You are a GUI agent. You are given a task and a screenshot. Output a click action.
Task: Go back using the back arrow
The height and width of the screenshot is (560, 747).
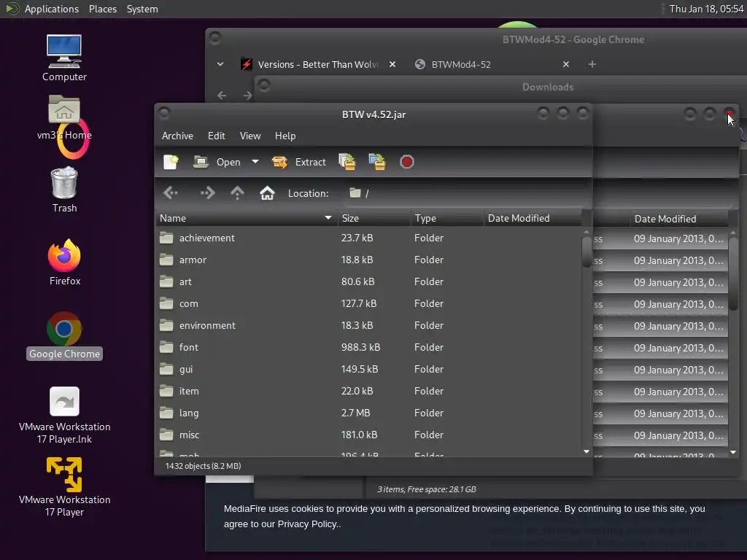(171, 192)
